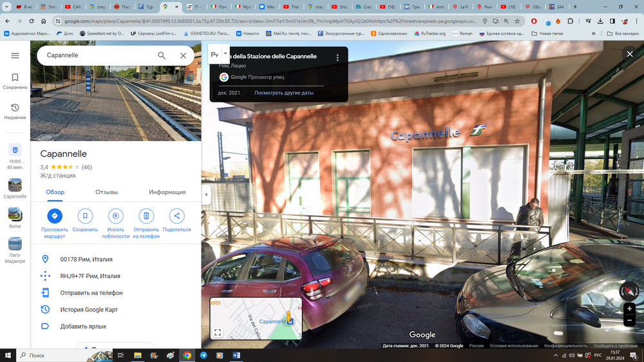Viewport: 644px width, 362px height.
Task: Bookmark this page with the star icon
Action: [517, 21]
